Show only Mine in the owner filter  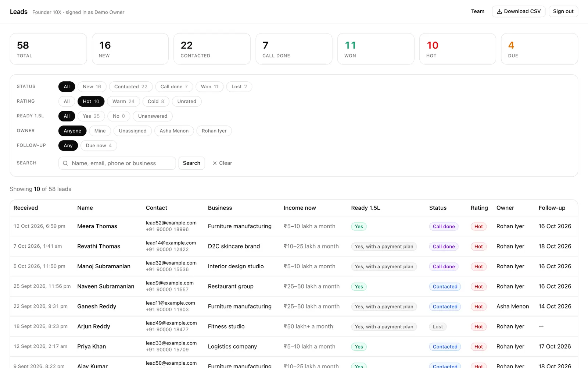click(100, 131)
